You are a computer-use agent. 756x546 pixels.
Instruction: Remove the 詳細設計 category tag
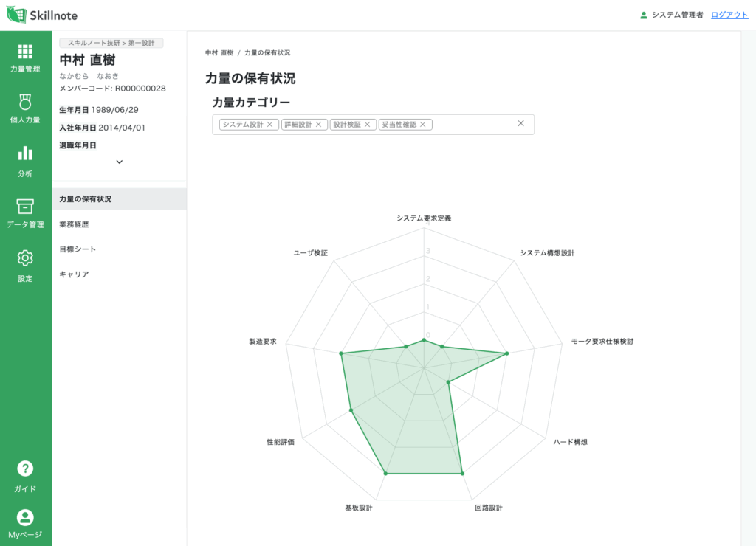[319, 125]
